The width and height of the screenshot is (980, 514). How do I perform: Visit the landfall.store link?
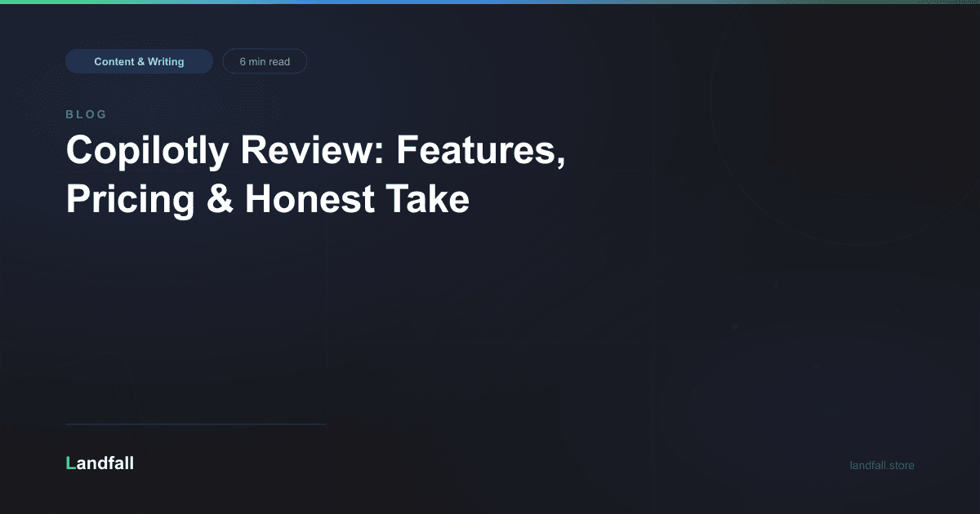(881, 465)
